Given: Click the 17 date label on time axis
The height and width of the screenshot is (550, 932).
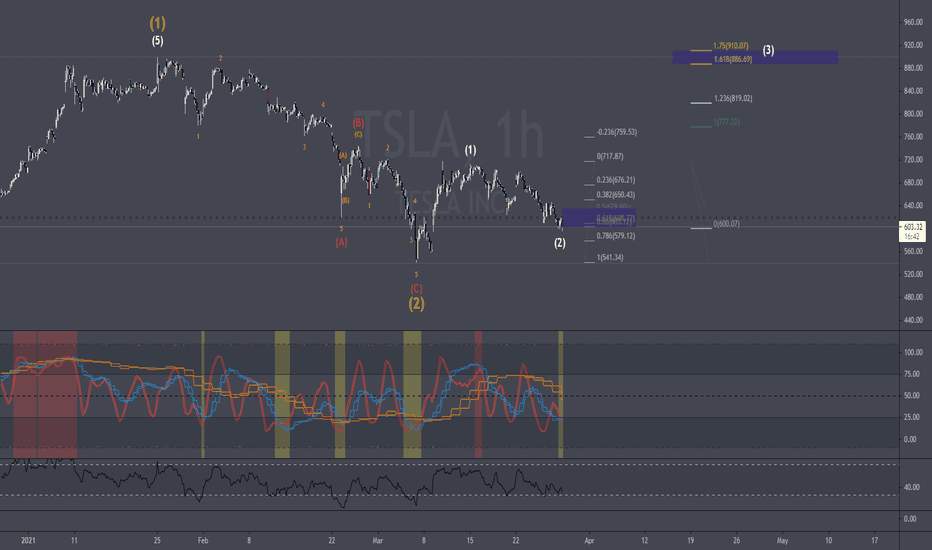Looking at the screenshot, I should [874, 540].
